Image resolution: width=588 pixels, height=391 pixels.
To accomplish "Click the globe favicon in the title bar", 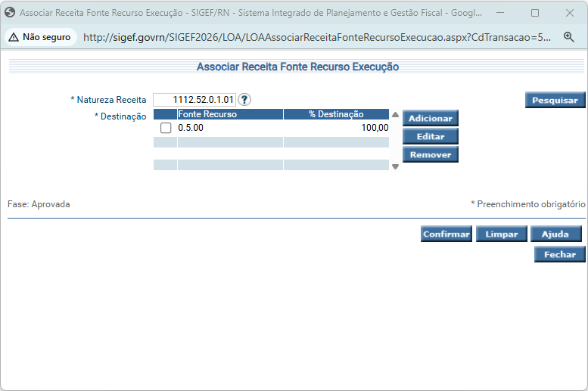I will (10, 13).
